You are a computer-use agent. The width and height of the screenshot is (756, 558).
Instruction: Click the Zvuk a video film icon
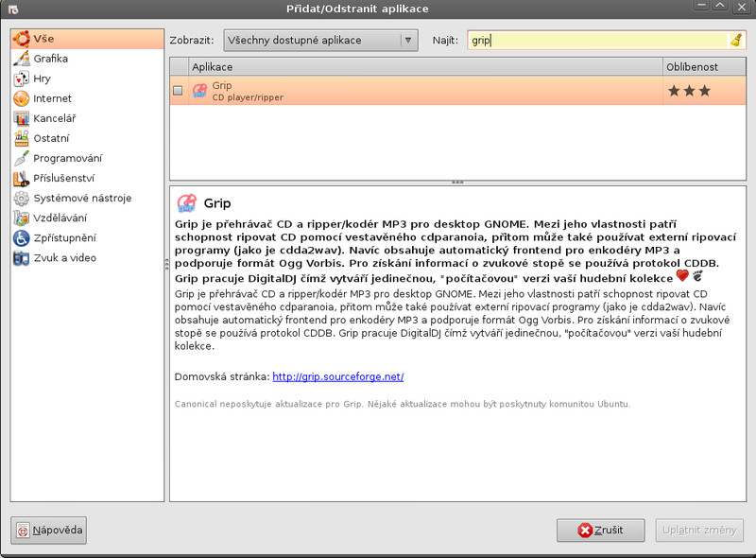[21, 258]
